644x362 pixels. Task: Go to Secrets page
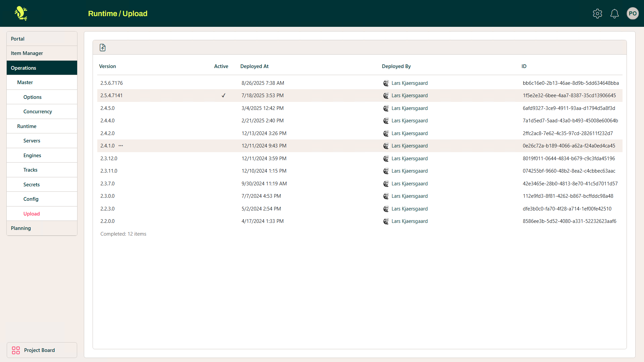click(42, 185)
